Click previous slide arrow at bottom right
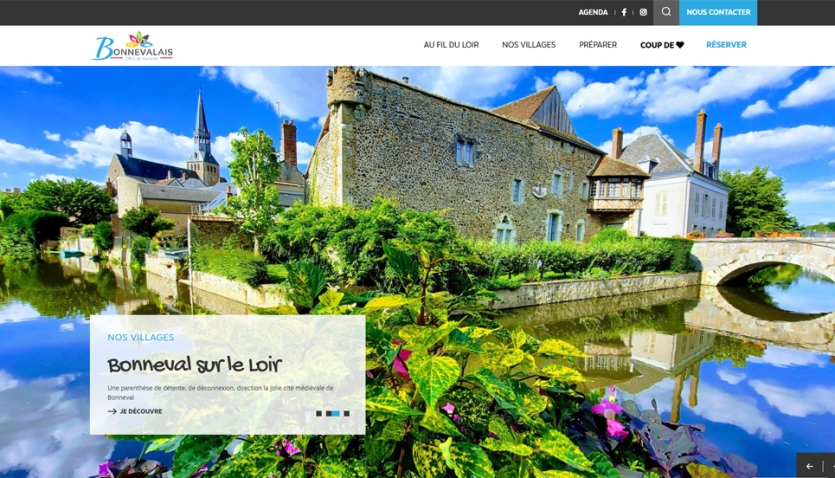The height and width of the screenshot is (478, 835). (809, 466)
